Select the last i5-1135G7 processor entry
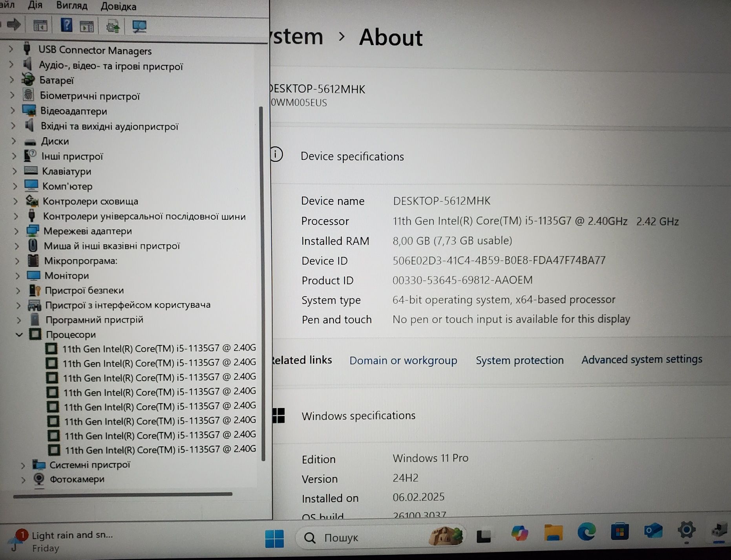Viewport: 731px width, 560px height. point(160,449)
